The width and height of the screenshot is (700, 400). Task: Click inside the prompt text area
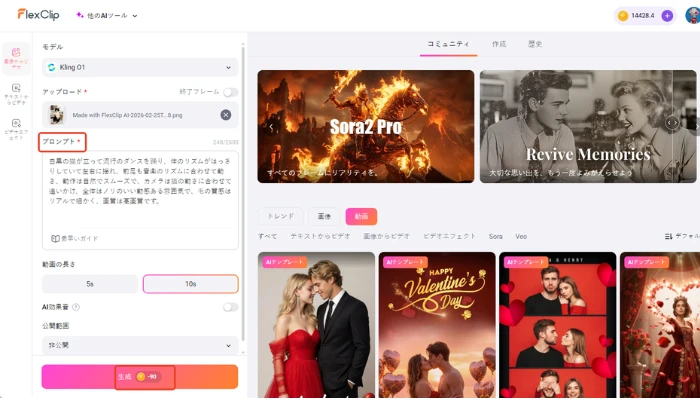(x=140, y=190)
